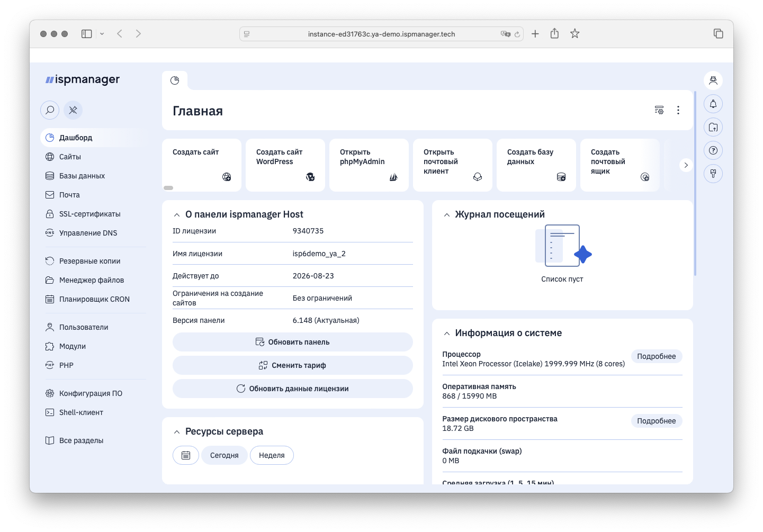The height and width of the screenshot is (532, 763).
Task: Show tab overview icon
Action: pyautogui.click(x=719, y=34)
